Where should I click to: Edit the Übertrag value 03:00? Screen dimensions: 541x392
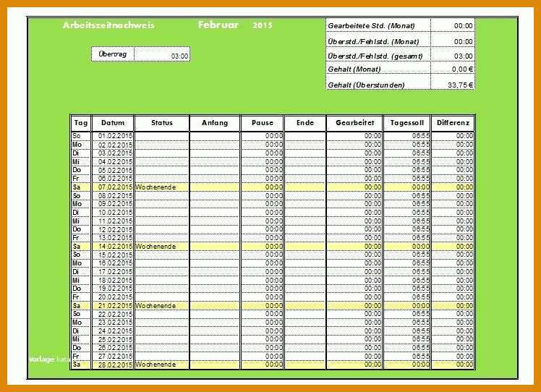coord(162,54)
